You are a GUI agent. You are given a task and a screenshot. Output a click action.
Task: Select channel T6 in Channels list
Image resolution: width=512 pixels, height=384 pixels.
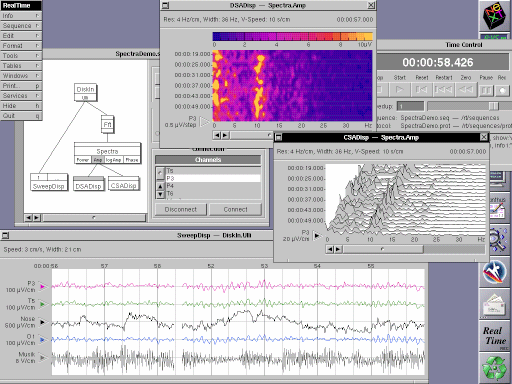(x=213, y=194)
